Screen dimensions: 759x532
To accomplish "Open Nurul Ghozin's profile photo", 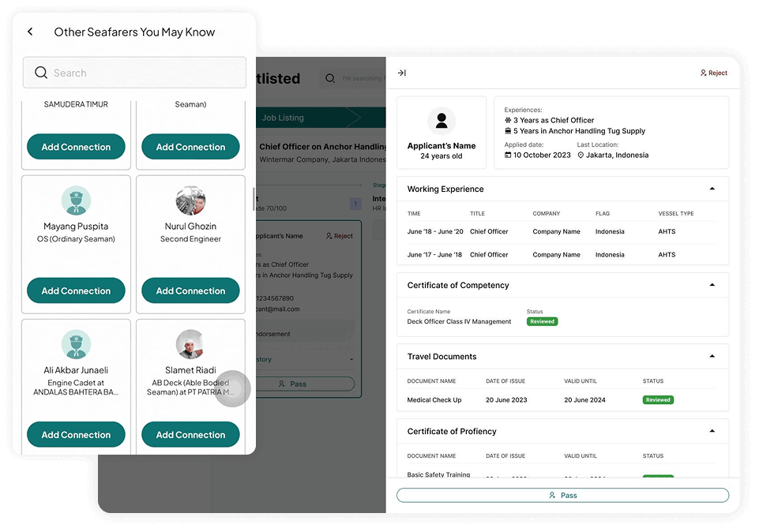I will pos(190,201).
